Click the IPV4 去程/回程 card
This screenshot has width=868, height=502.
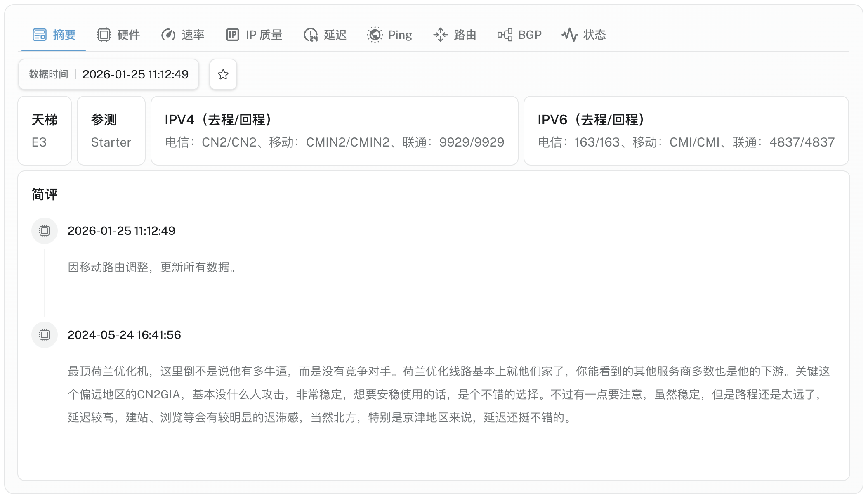point(334,130)
